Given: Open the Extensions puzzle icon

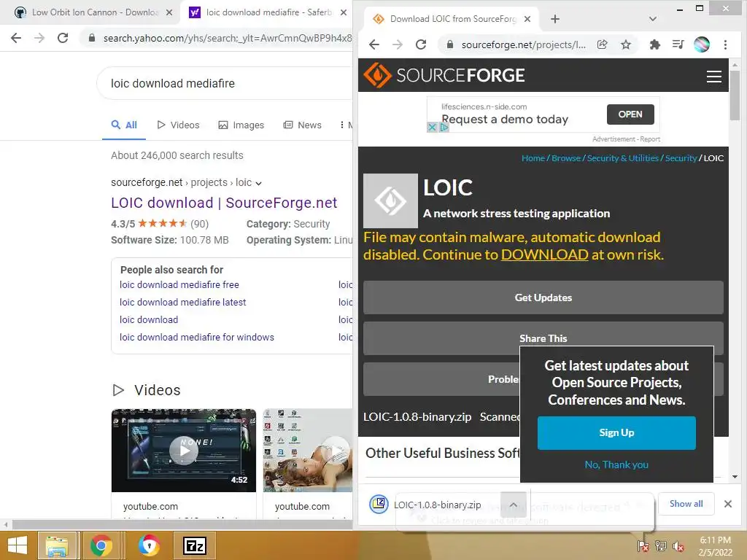Looking at the screenshot, I should coord(655,44).
